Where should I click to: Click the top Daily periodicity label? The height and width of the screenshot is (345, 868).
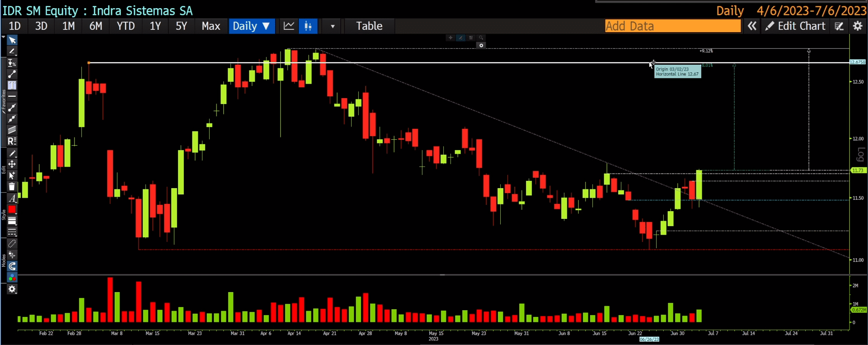(x=730, y=11)
